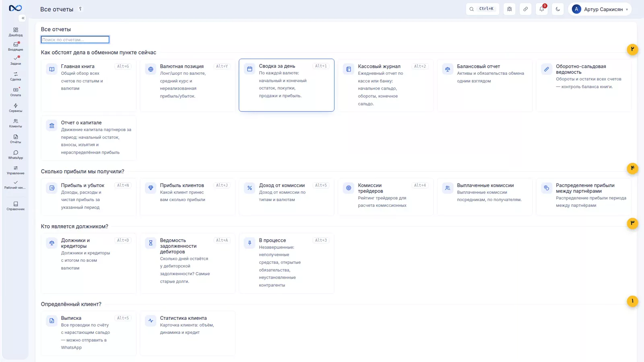Open the Выписка report card

pos(89,333)
